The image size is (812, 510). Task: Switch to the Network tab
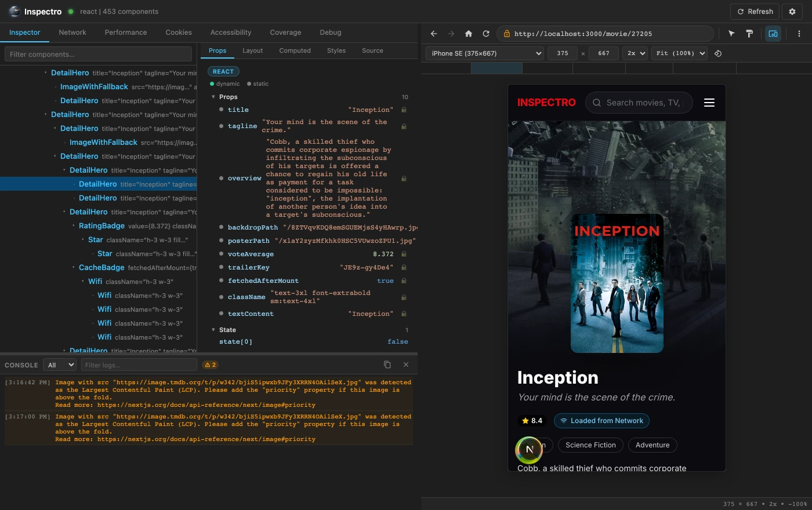72,32
